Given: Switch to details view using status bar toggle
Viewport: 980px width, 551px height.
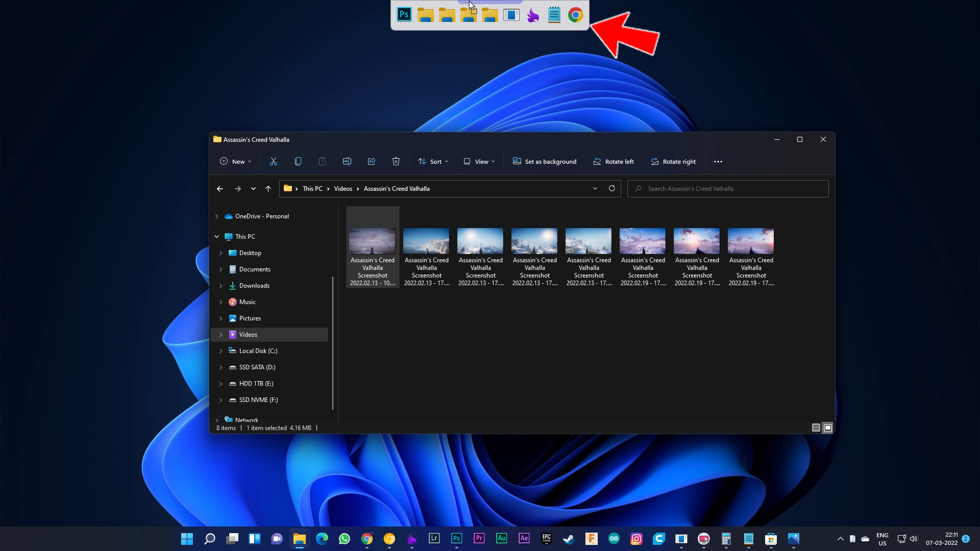Looking at the screenshot, I should pyautogui.click(x=817, y=428).
